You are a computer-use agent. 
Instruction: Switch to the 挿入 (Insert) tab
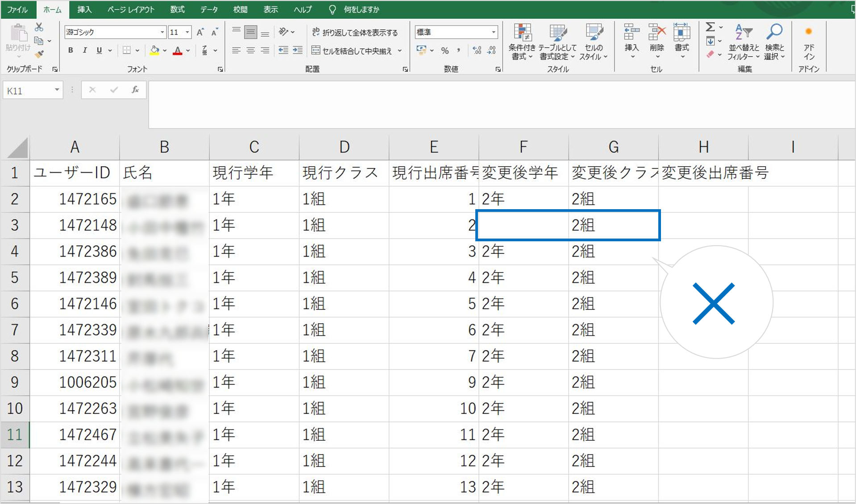(x=84, y=9)
